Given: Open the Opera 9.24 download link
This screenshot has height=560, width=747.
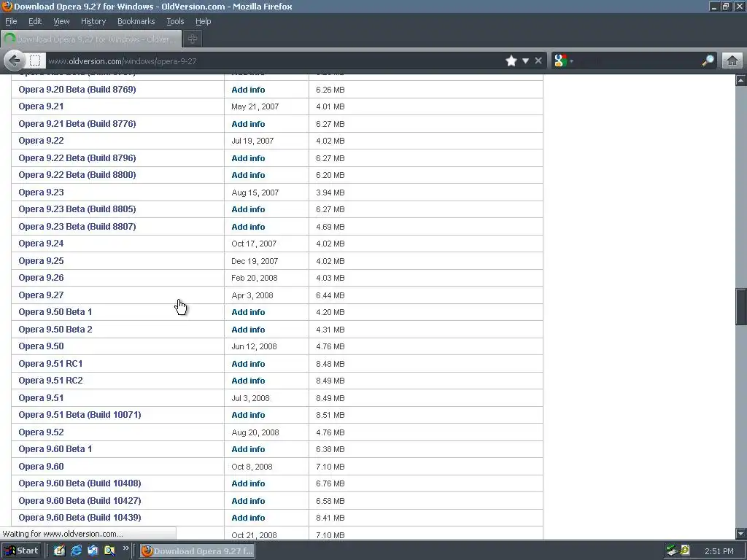Looking at the screenshot, I should (x=41, y=244).
